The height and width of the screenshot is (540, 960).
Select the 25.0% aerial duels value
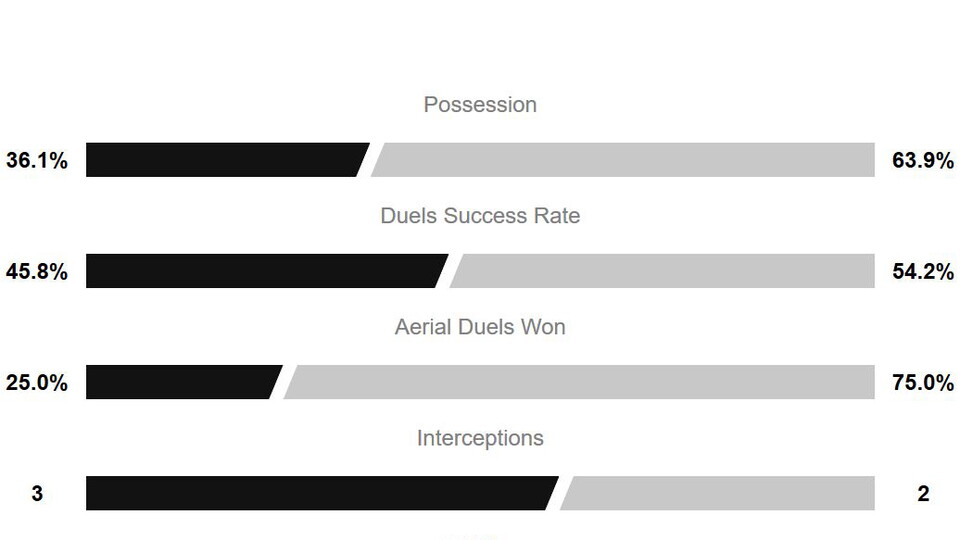pyautogui.click(x=37, y=382)
